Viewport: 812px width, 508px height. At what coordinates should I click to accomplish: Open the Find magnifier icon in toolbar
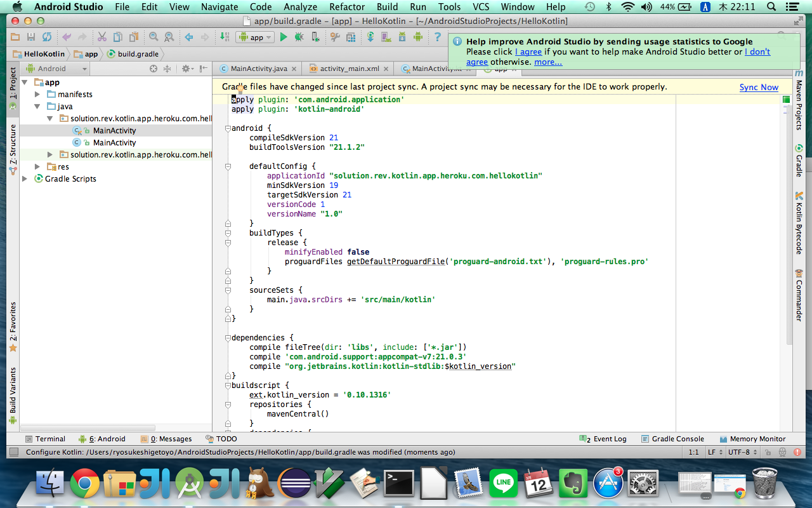(153, 37)
